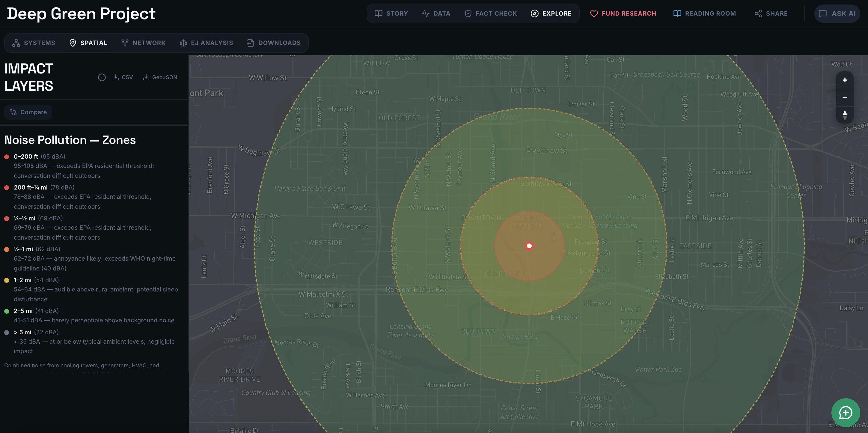Click the Fund Research link
This screenshot has width=868, height=433.
(623, 13)
